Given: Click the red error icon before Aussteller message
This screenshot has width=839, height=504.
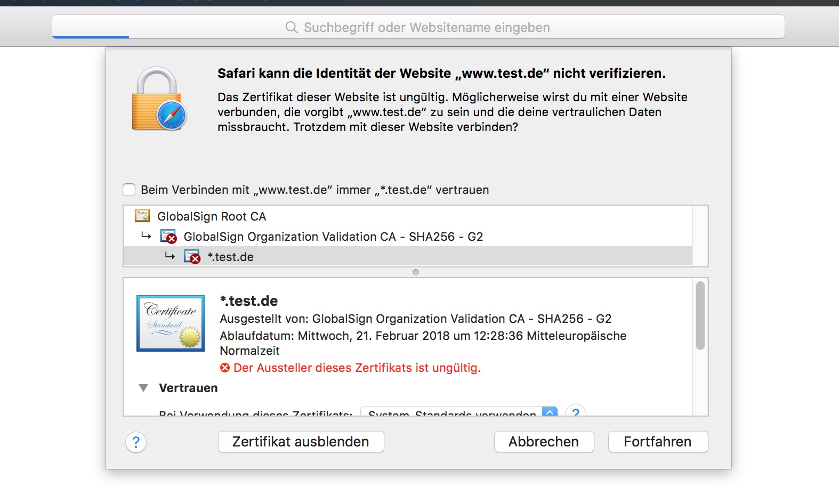Looking at the screenshot, I should (x=225, y=368).
